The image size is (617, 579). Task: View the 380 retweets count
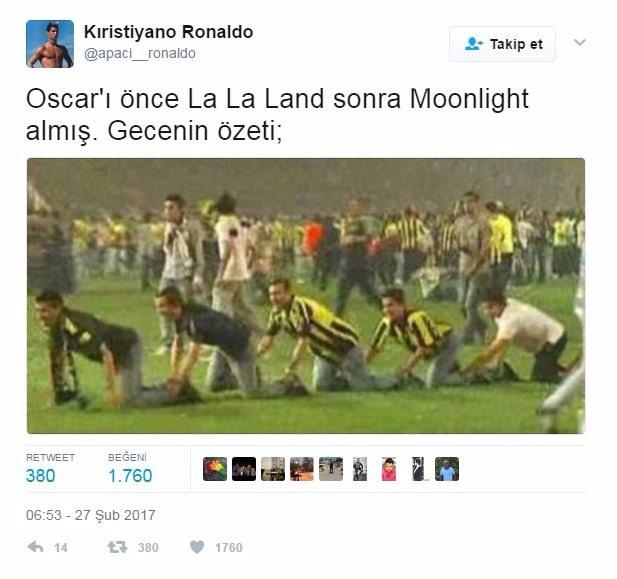click(41, 475)
